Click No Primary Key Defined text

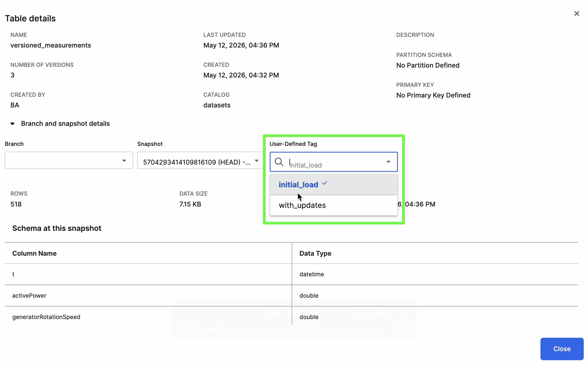point(433,95)
